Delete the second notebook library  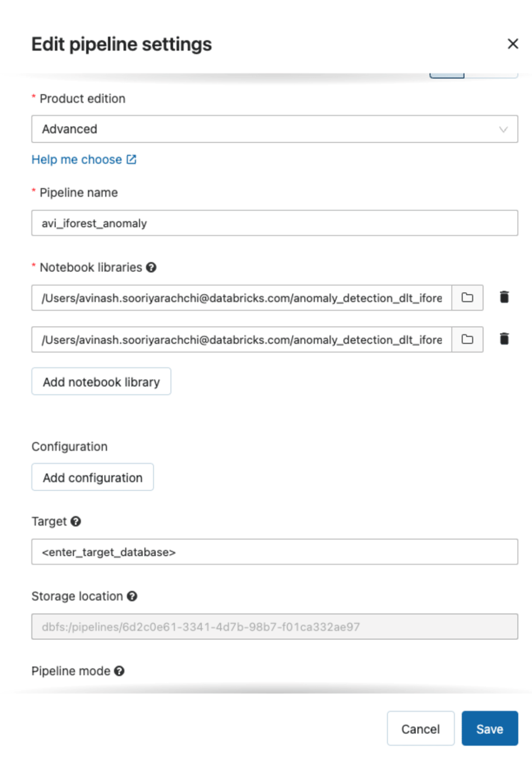[504, 339]
